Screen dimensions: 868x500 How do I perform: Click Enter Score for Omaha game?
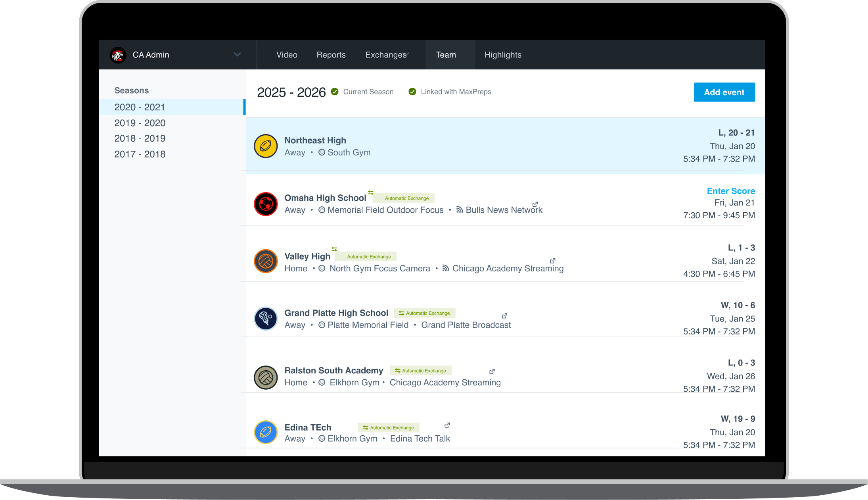click(730, 191)
